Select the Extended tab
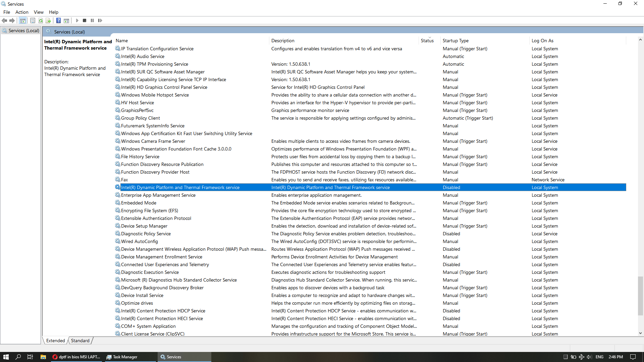Viewport: 644px width, 362px height. tap(56, 341)
